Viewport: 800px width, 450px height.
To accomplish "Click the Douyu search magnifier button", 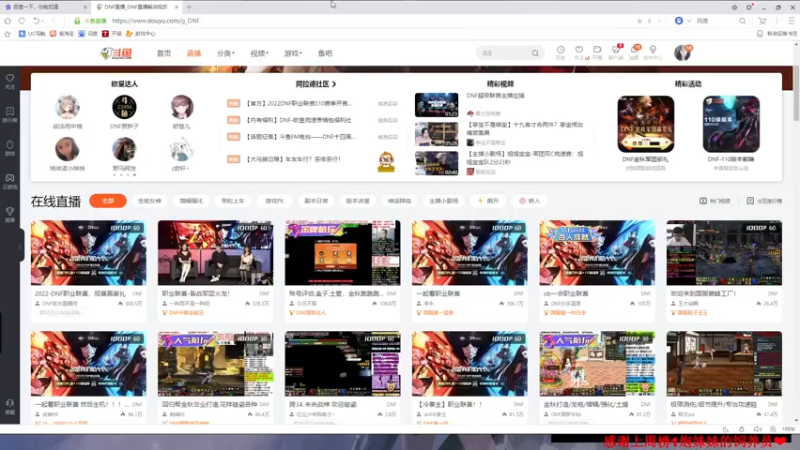I will tap(535, 53).
